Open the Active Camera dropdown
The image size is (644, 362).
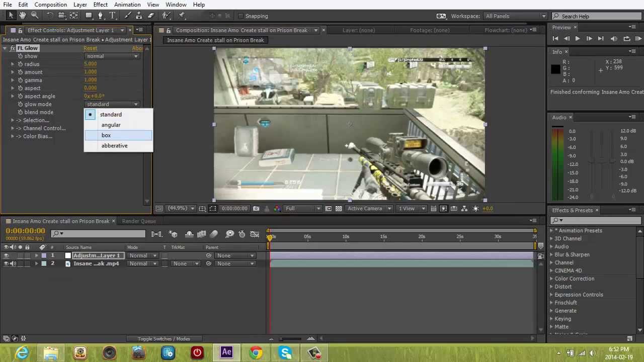click(369, 209)
